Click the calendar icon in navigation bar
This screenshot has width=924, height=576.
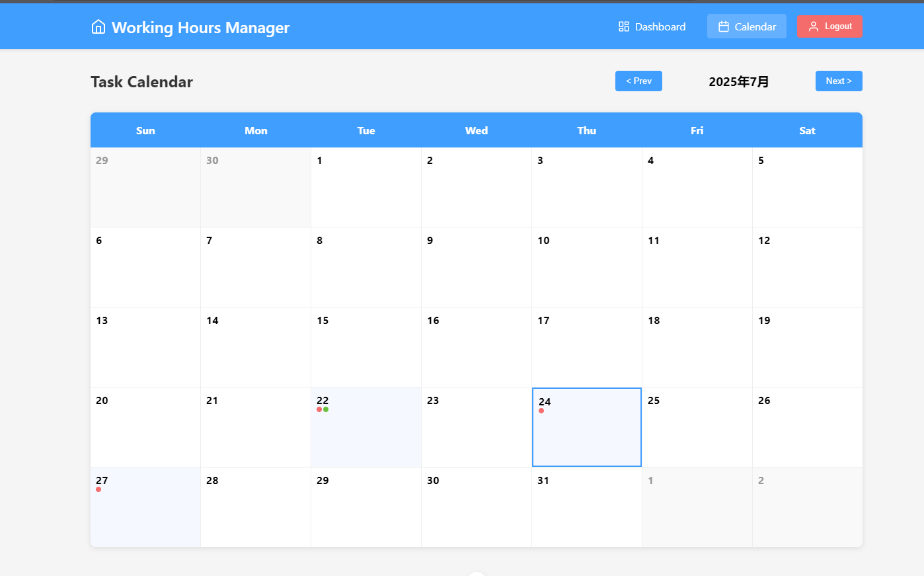click(724, 26)
